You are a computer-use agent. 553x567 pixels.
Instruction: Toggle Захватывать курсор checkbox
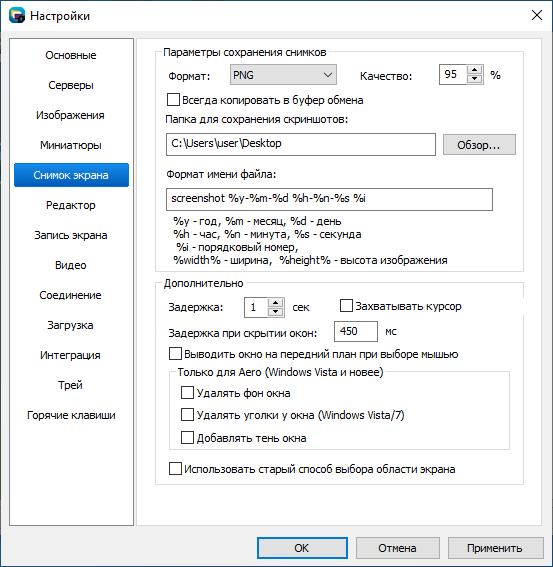pyautogui.click(x=346, y=306)
